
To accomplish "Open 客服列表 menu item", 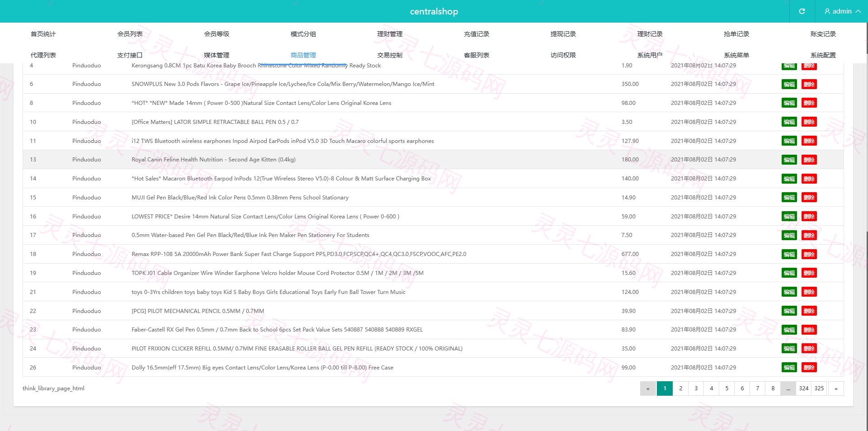I will pyautogui.click(x=476, y=55).
